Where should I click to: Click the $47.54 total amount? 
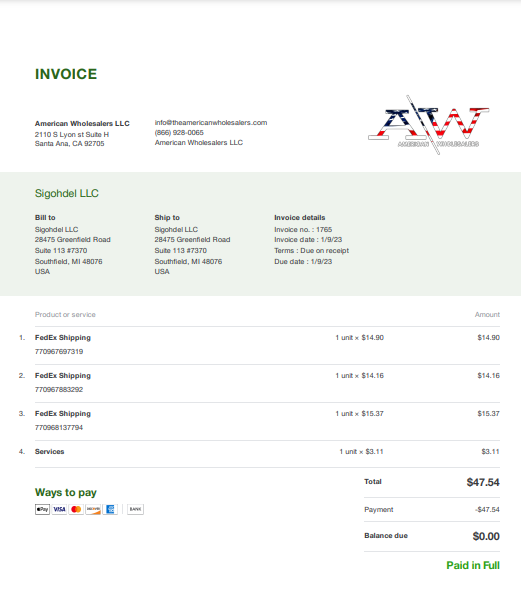tap(483, 482)
